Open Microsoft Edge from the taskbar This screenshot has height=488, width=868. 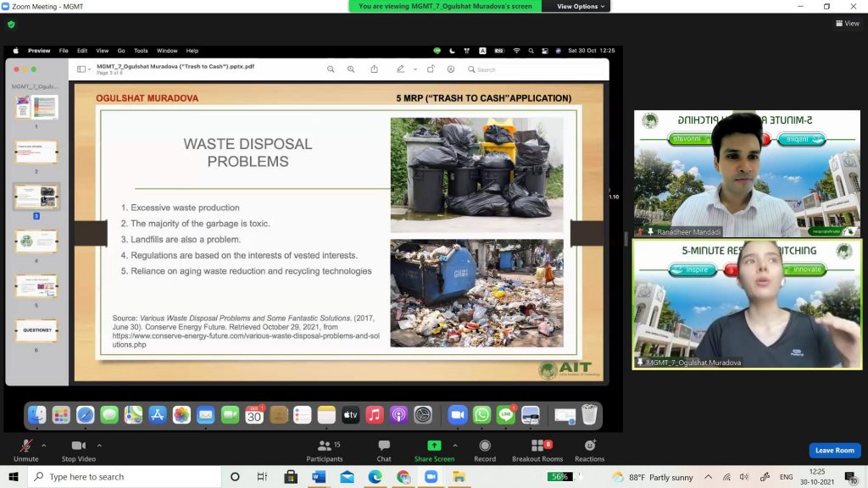pyautogui.click(x=376, y=476)
